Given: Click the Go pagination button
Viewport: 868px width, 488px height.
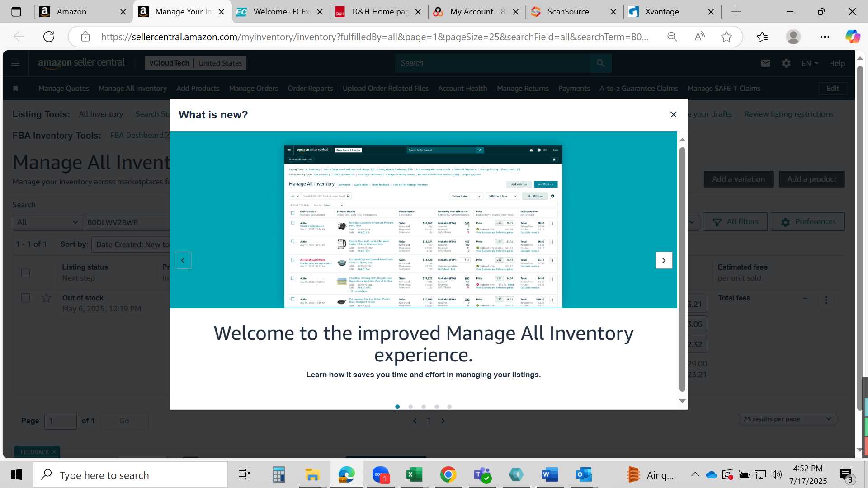Looking at the screenshot, I should click(x=124, y=421).
